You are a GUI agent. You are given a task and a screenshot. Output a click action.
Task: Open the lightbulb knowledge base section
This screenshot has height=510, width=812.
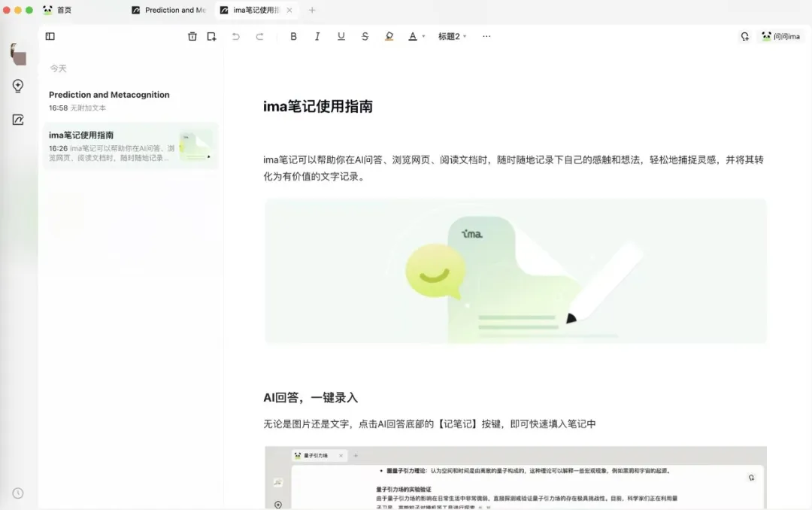[x=18, y=86]
